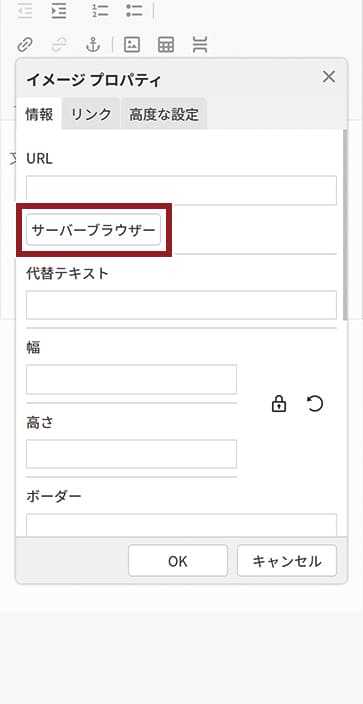Click the decrease indent icon
This screenshot has height=704, width=363.
(25, 12)
